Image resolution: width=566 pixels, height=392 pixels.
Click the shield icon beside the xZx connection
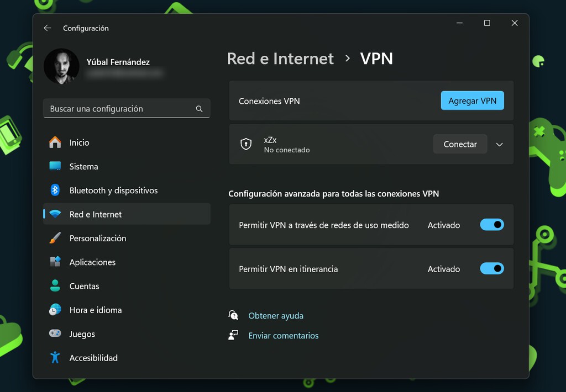(245, 144)
